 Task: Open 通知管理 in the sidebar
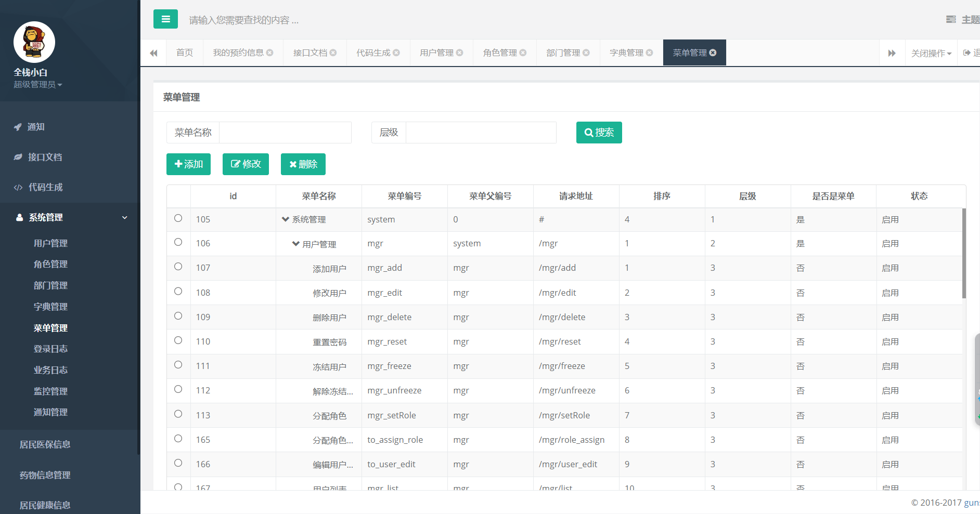[50, 412]
